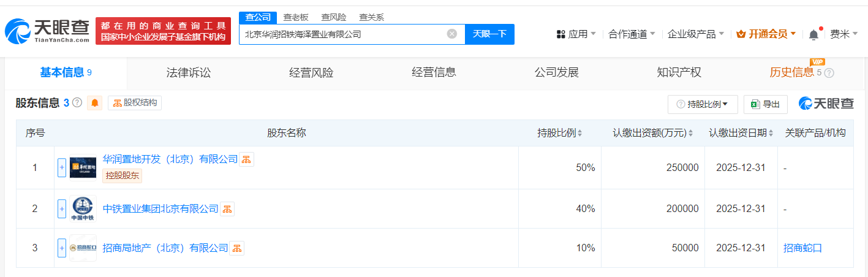The image size is (868, 277).
Task: Click the TianYanCha logo to go home
Action: tap(47, 31)
